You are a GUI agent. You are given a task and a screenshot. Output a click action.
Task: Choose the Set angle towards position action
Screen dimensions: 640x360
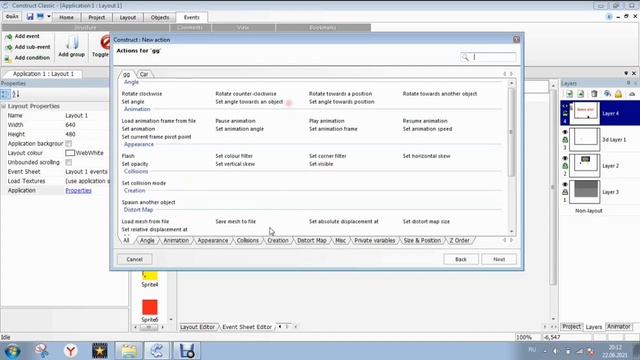(x=342, y=102)
